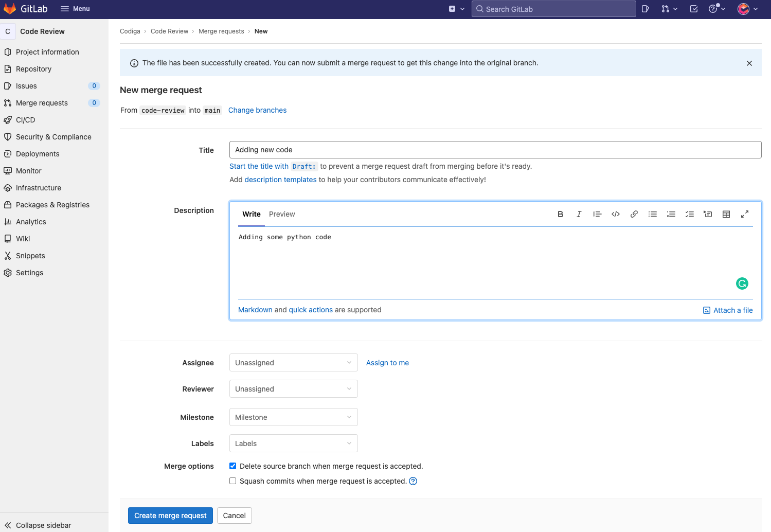Open the user avatar menu

pos(748,9)
